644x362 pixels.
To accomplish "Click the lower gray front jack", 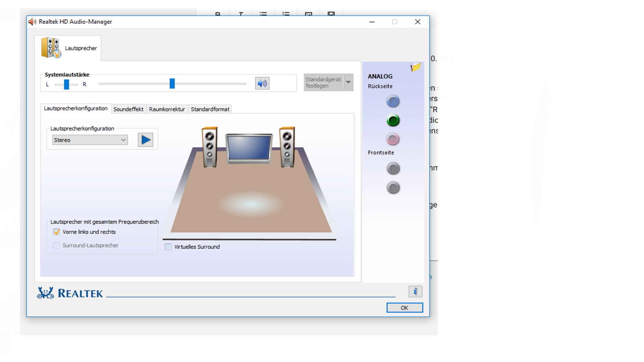I will (x=393, y=188).
